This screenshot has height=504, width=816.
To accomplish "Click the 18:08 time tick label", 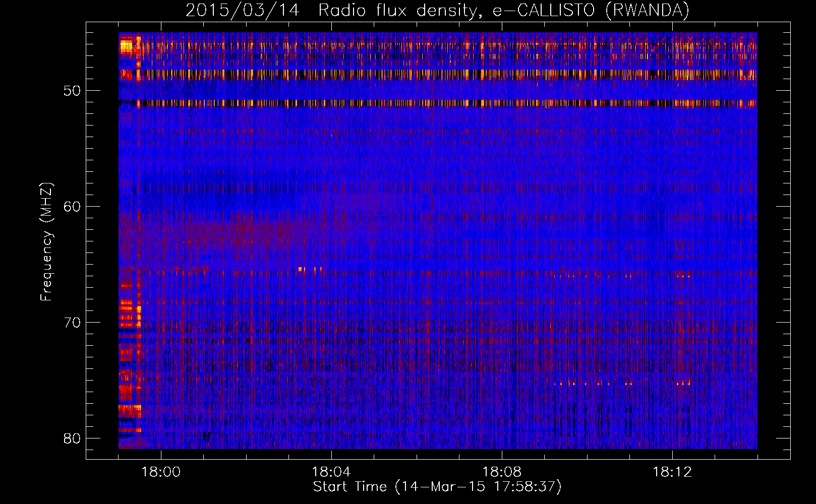I will 502,472.
